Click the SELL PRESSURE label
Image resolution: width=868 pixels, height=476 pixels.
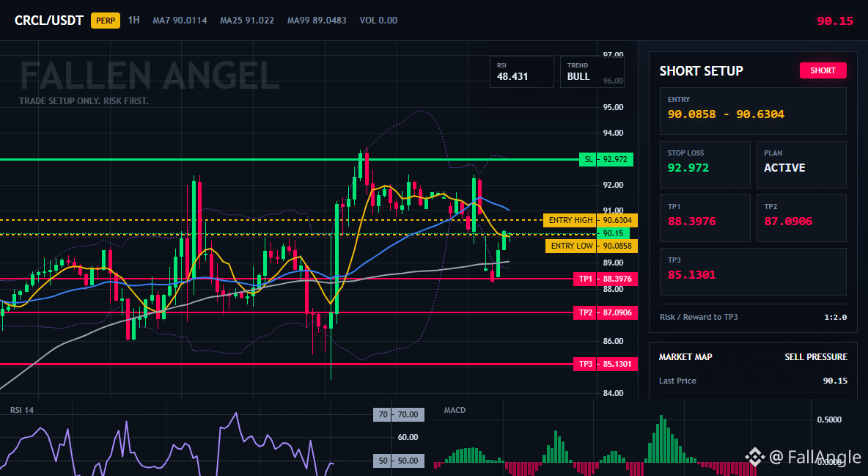point(816,357)
